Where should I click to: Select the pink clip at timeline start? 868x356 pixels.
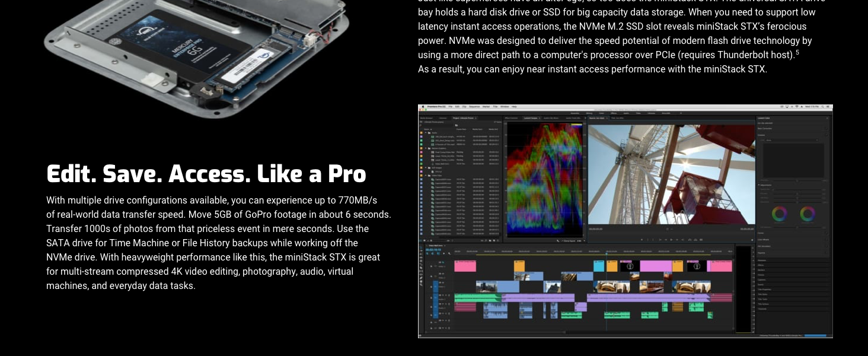[465, 266]
